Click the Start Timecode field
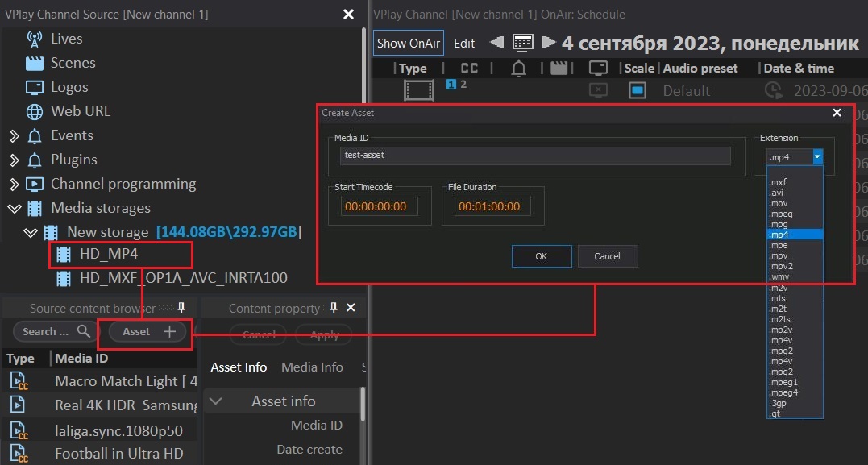This screenshot has width=868, height=465. (x=380, y=206)
